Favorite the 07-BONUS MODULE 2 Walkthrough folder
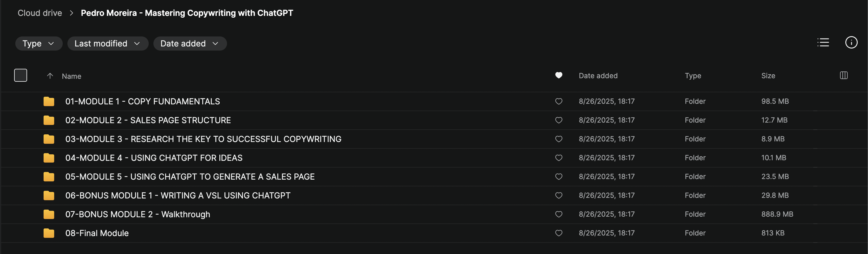Image resolution: width=868 pixels, height=254 pixels. (558, 214)
